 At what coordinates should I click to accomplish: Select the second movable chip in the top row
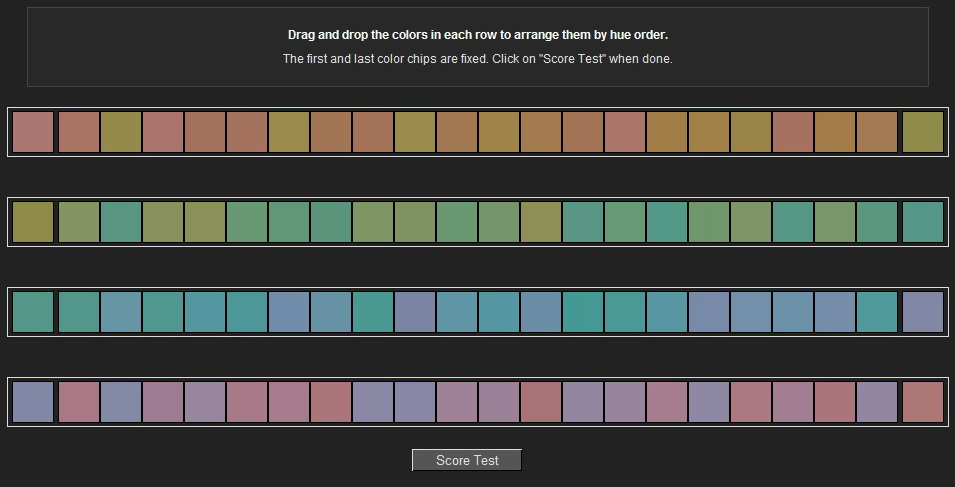pos(121,132)
